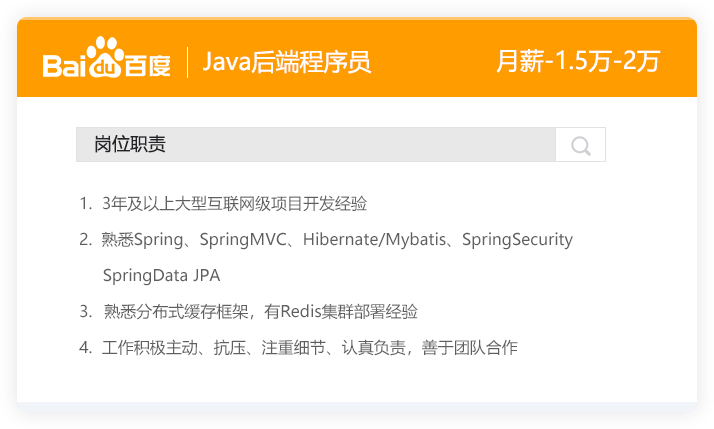Image resolution: width=714 pixels, height=429 pixels.
Task: Click list number 1 marker
Action: click(84, 204)
